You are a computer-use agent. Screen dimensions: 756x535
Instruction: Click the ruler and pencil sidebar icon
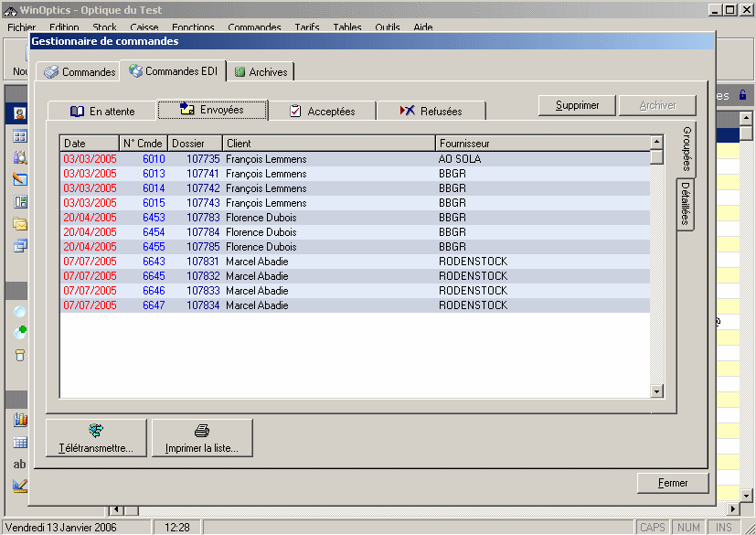19,485
